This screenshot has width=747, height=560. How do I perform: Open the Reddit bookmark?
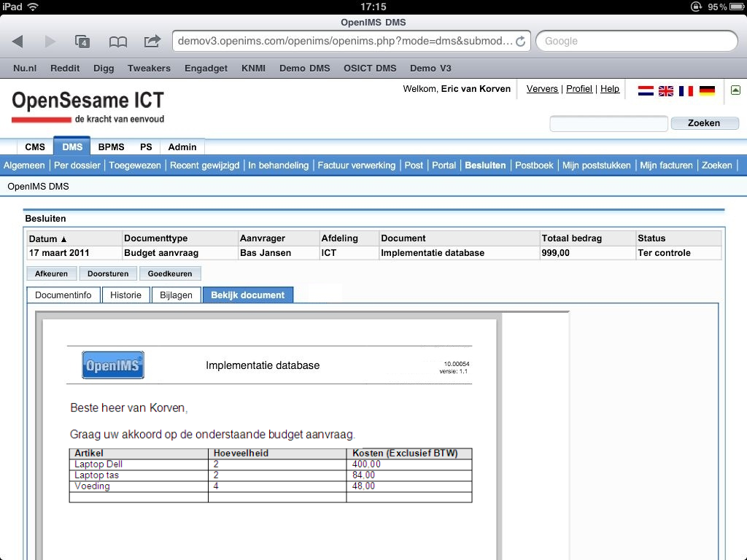65,68
